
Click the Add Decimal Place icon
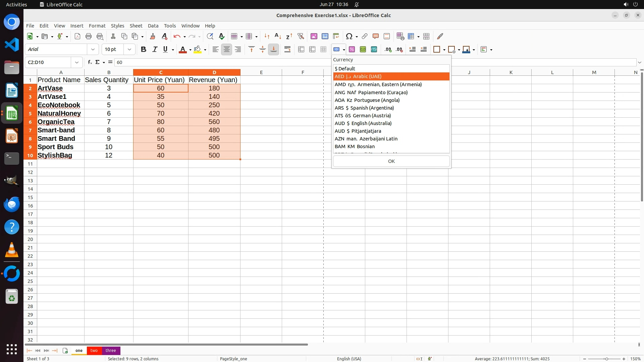click(388, 50)
